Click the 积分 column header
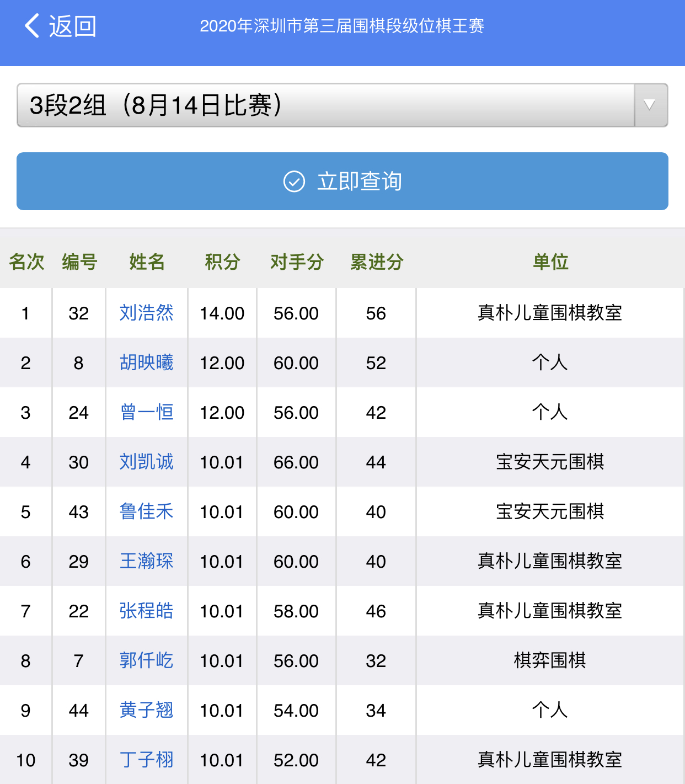Image resolution: width=685 pixels, height=784 pixels. (x=222, y=262)
